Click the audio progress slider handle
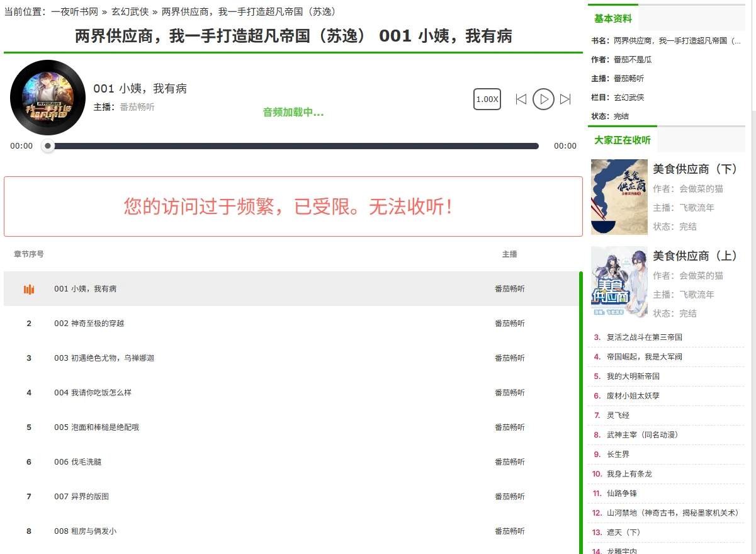 (48, 146)
